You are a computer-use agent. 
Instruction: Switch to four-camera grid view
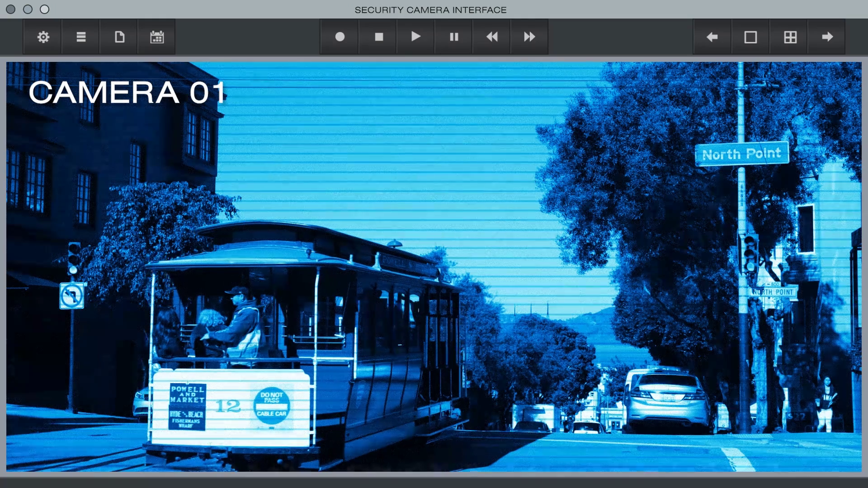click(x=790, y=37)
